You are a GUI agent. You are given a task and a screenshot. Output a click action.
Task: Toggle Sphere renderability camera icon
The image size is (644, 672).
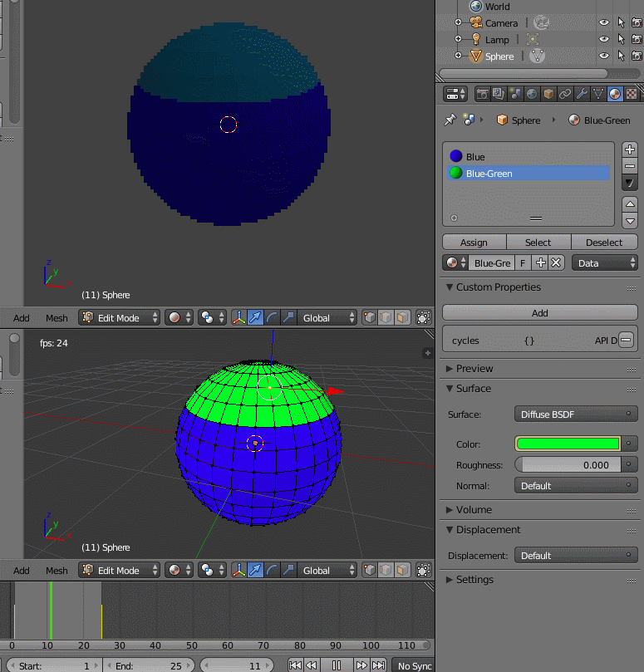click(637, 56)
